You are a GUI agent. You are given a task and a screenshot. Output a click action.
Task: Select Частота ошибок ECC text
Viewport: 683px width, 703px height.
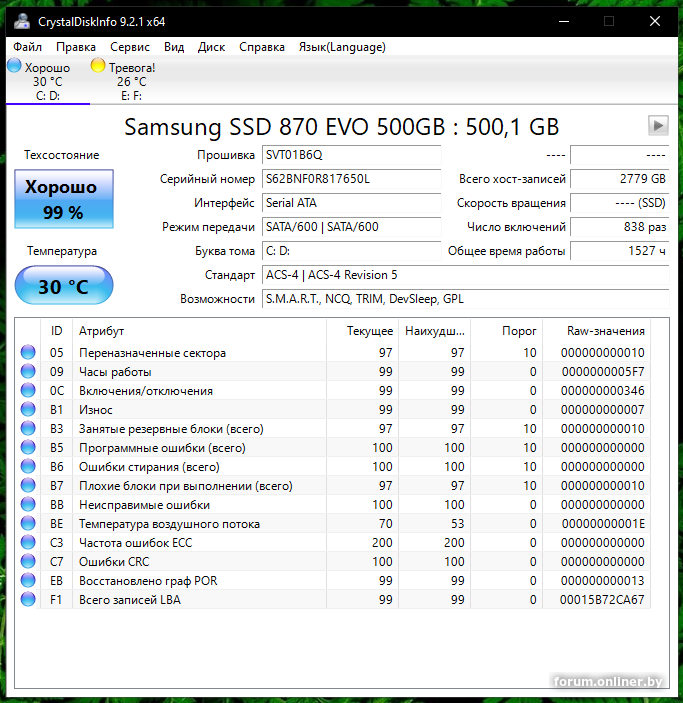tap(135, 543)
